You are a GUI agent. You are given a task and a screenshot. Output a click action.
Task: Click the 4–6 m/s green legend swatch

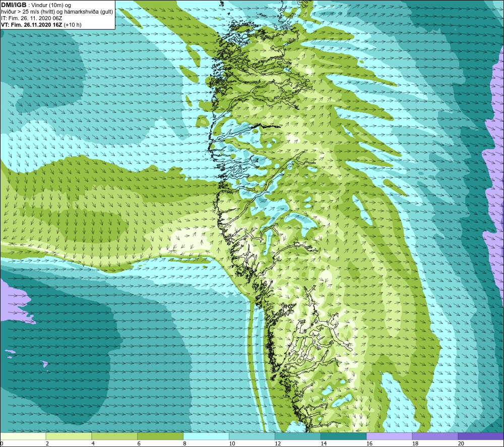[114, 436]
